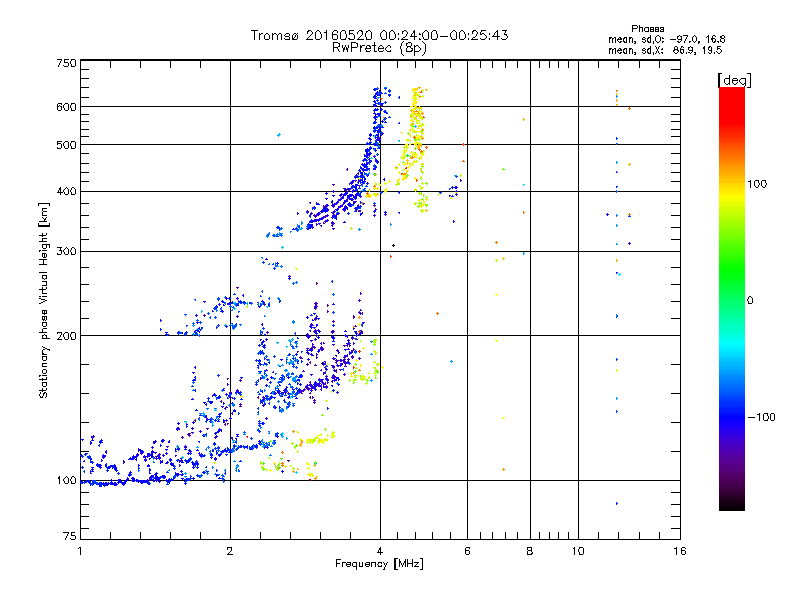
Task: Click the '[deg]' colorbar unit label
Action: pos(735,80)
